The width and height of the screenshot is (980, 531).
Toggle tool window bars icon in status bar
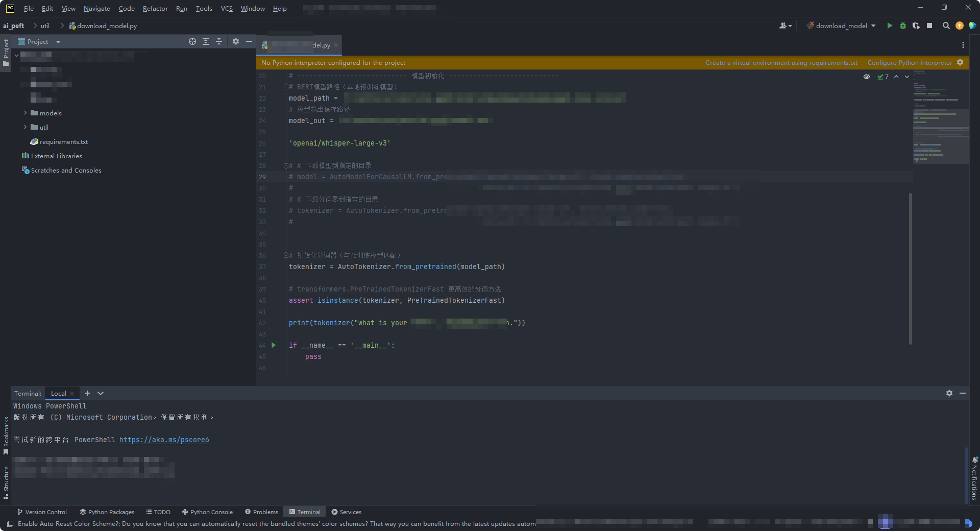click(10, 523)
